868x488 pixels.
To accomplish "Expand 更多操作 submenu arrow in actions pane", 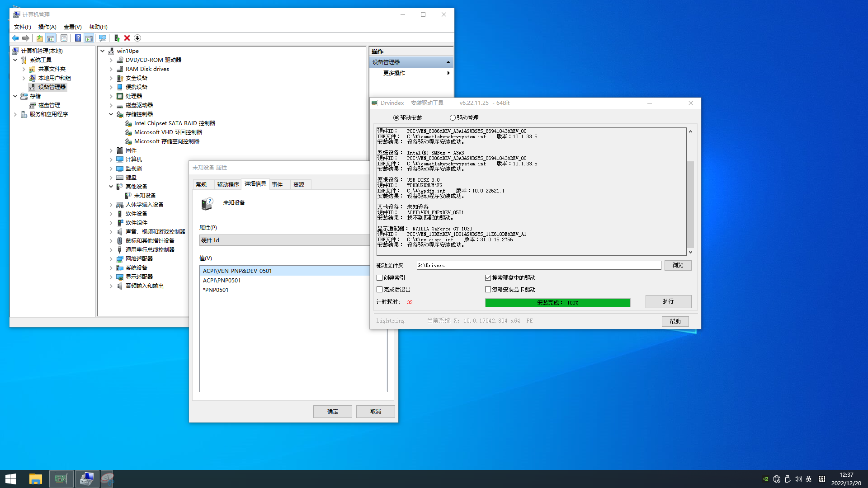I will coord(448,73).
